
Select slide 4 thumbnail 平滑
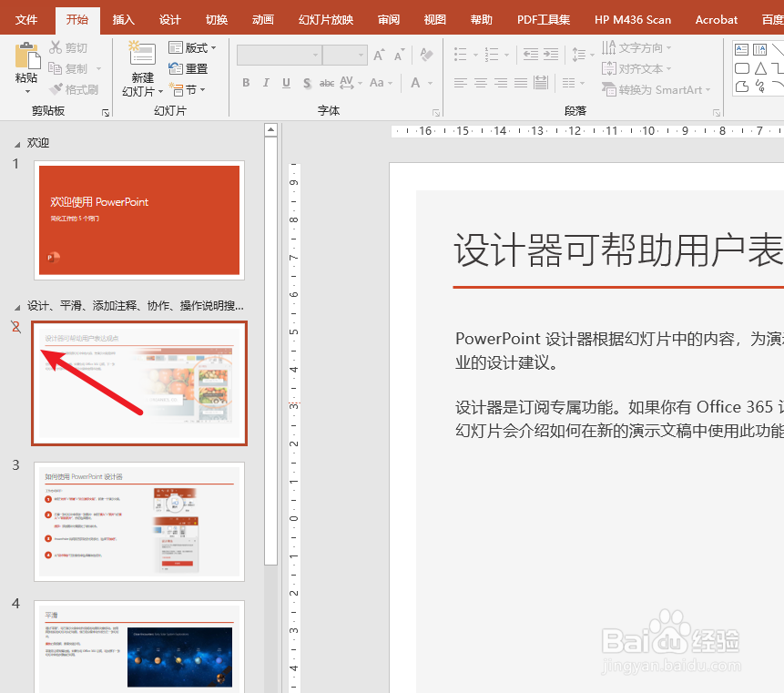[x=139, y=647]
